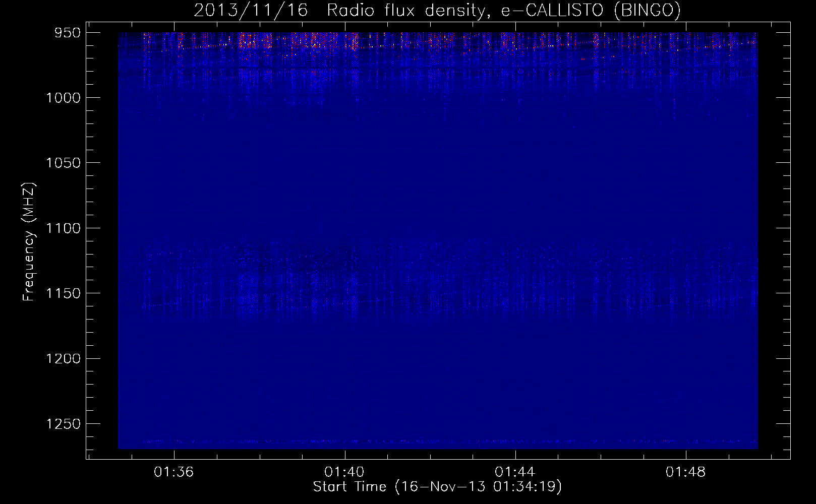Click the 01:44 time axis label
Image resolution: width=816 pixels, height=504 pixels.
pos(515,472)
